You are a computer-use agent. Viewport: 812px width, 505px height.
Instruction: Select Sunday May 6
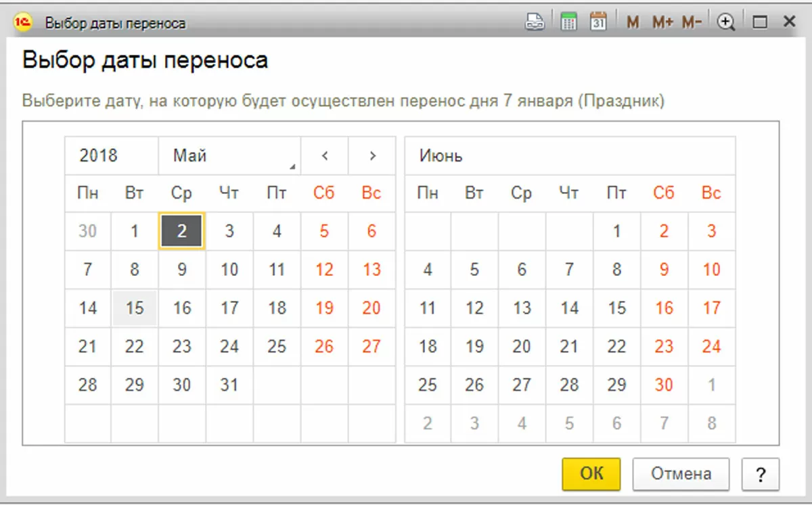click(x=371, y=231)
